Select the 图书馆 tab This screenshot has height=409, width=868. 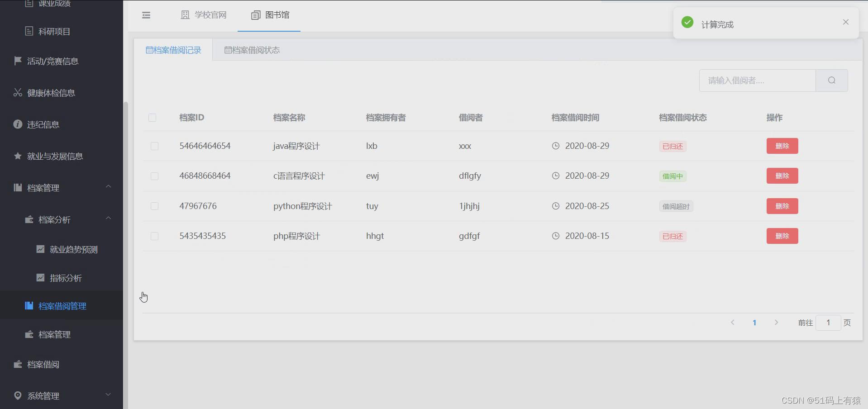tap(270, 15)
